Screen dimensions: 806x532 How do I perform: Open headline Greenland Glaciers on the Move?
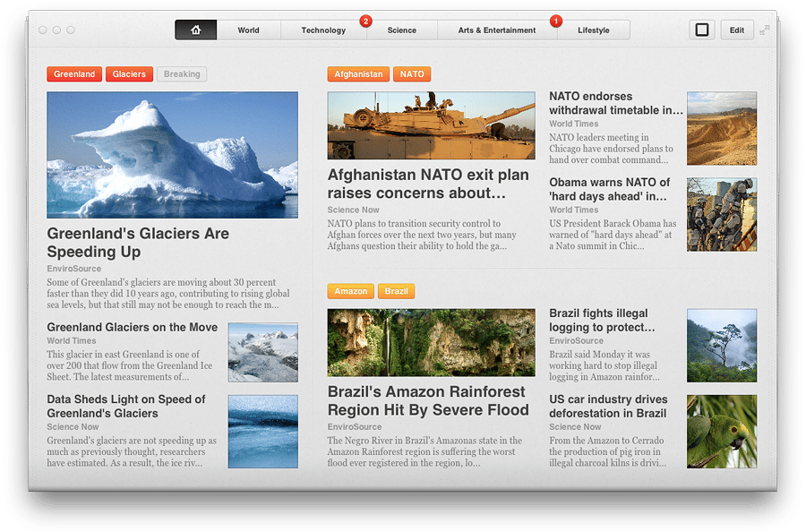point(133,328)
